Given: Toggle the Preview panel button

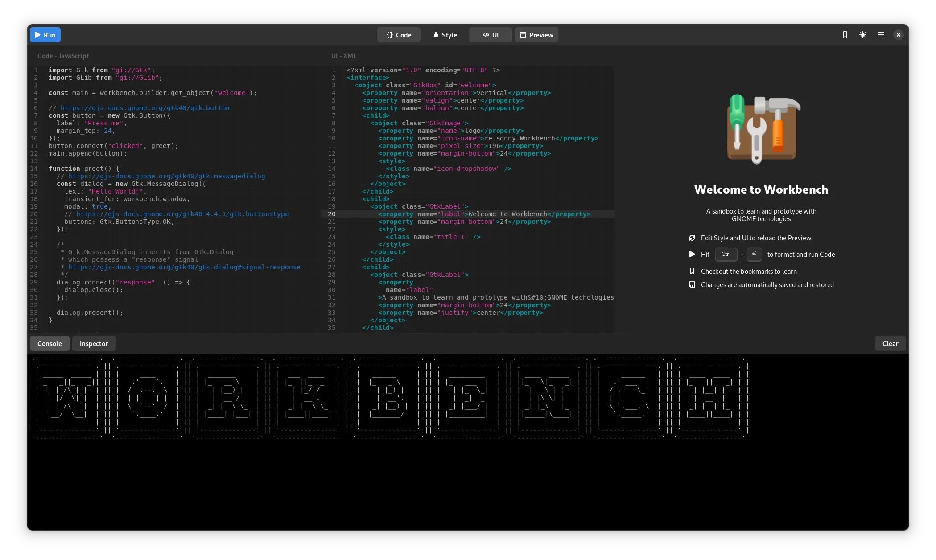Looking at the screenshot, I should tap(536, 35).
